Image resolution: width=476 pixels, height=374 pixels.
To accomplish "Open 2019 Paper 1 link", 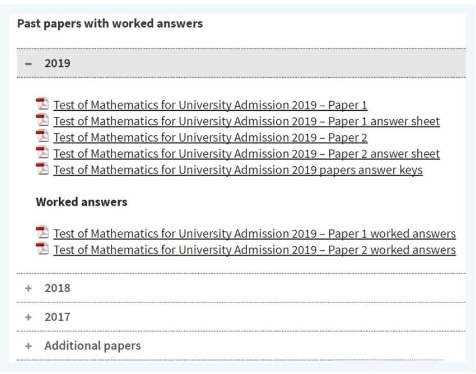I will [210, 105].
